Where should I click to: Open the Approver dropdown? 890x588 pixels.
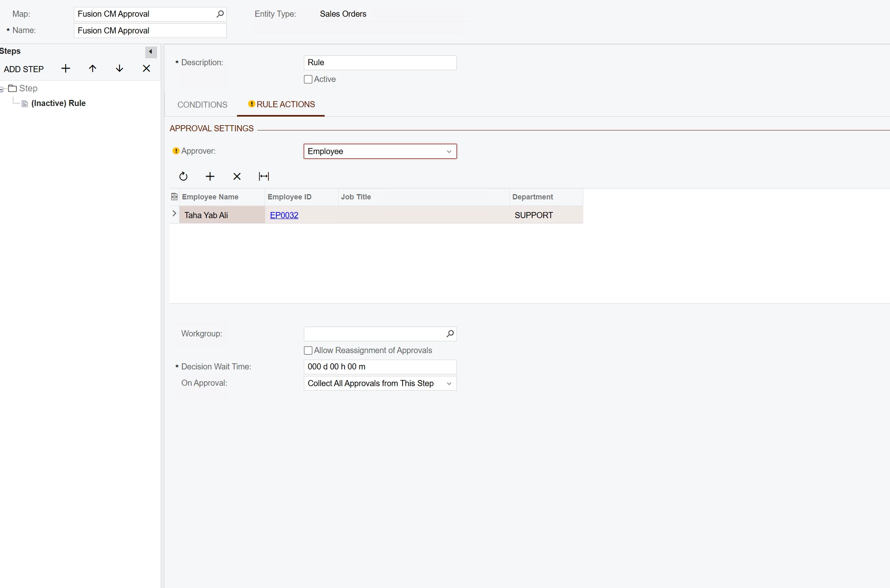449,151
